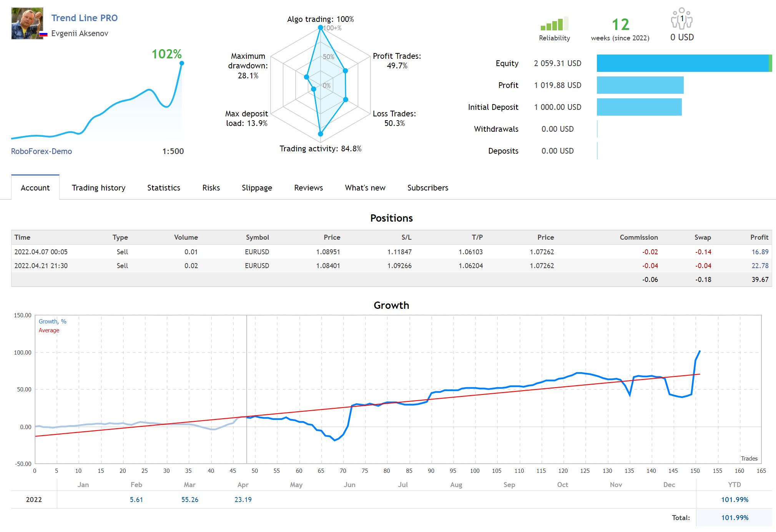Viewport: 776px width, 532px height.
Task: Show the Slippage tab
Action: [x=257, y=188]
